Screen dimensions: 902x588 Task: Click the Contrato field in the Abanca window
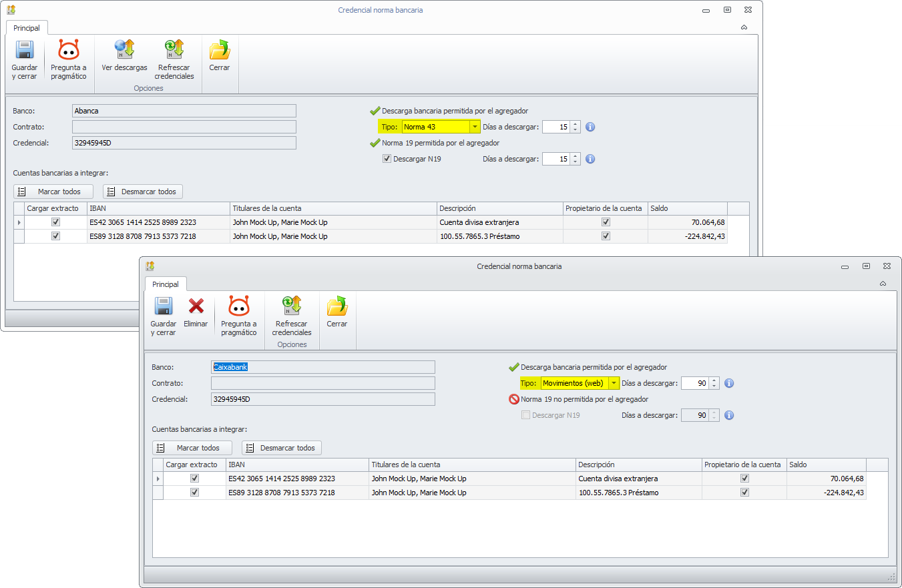pyautogui.click(x=184, y=127)
